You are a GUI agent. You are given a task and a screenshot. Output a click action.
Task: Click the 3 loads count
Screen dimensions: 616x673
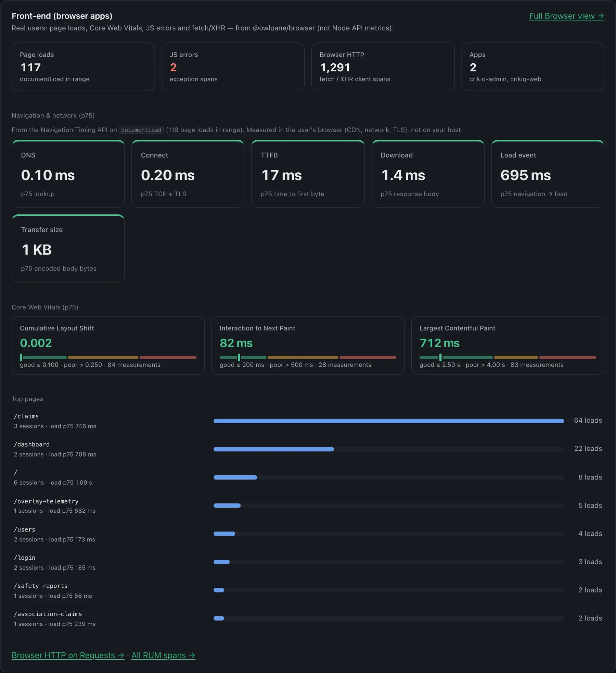pos(590,562)
